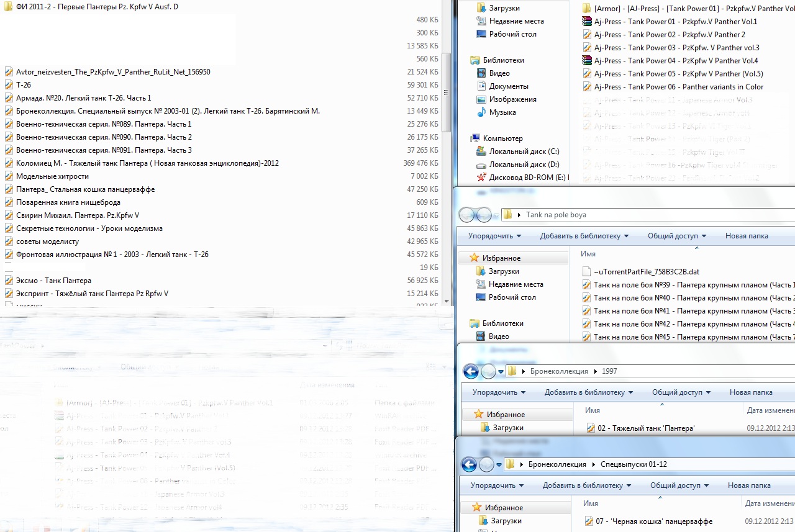Select Компьютер in the navigation pane
The height and width of the screenshot is (532, 795).
503,138
